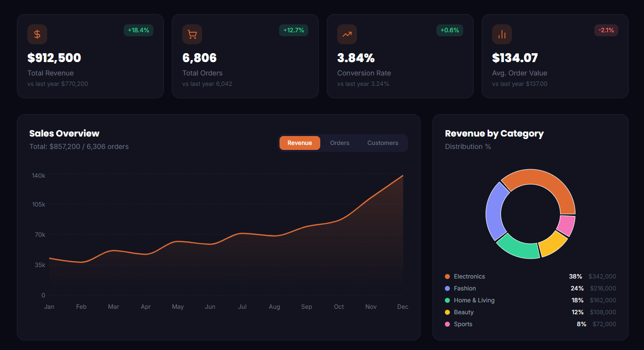Click the Revenue by Category heading
The width and height of the screenshot is (644, 350).
point(494,133)
